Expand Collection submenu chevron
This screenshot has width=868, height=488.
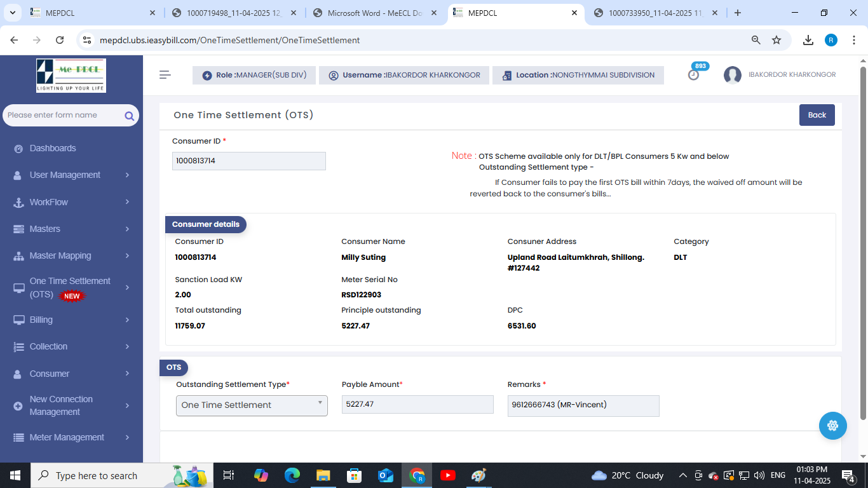127,346
